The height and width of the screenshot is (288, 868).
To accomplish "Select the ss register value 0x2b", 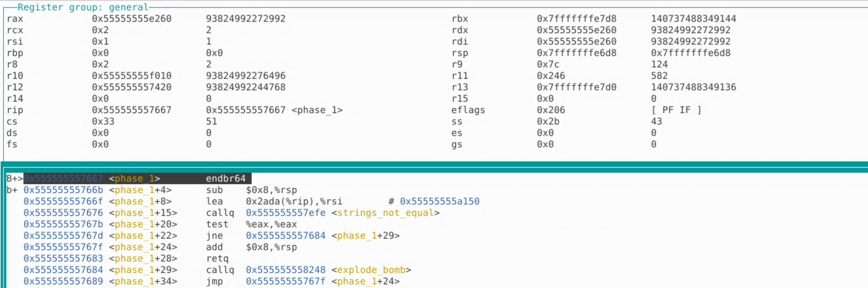I will (548, 121).
